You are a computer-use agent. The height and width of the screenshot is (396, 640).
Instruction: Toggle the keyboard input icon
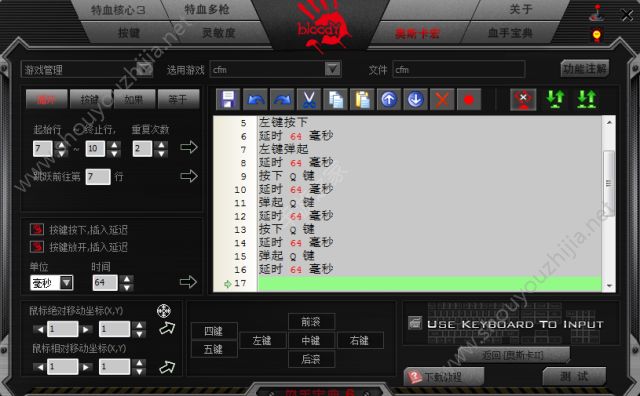(x=415, y=323)
